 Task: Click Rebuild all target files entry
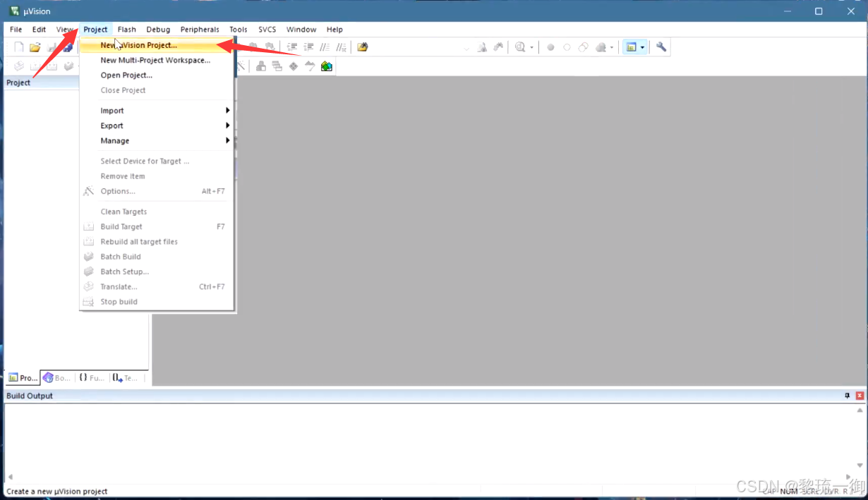(x=157, y=242)
